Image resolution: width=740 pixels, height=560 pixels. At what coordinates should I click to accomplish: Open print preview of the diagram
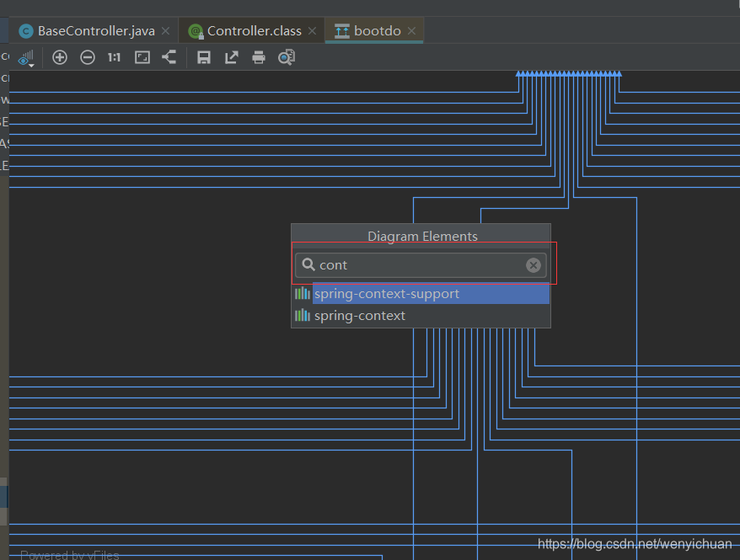287,57
